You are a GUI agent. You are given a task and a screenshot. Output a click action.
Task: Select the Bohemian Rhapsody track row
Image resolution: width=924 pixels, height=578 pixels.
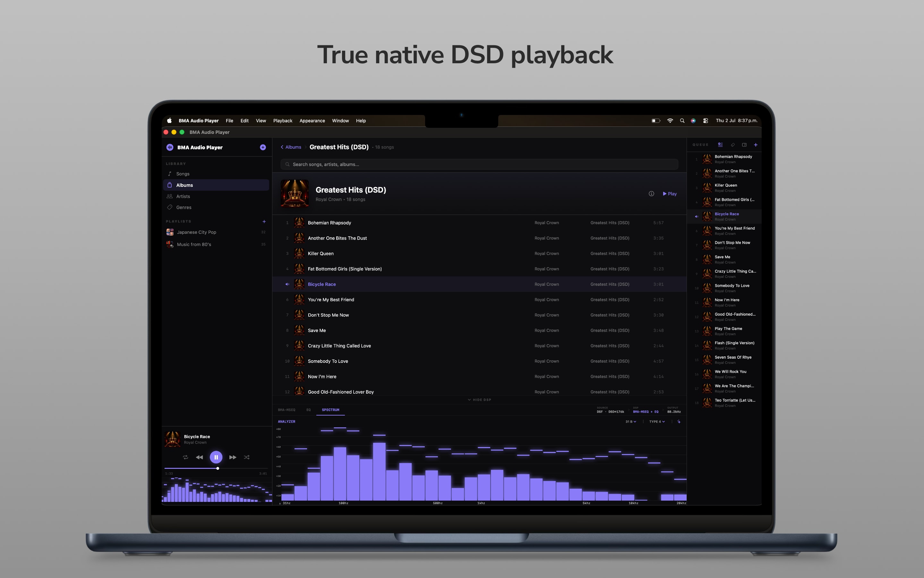[x=479, y=223]
